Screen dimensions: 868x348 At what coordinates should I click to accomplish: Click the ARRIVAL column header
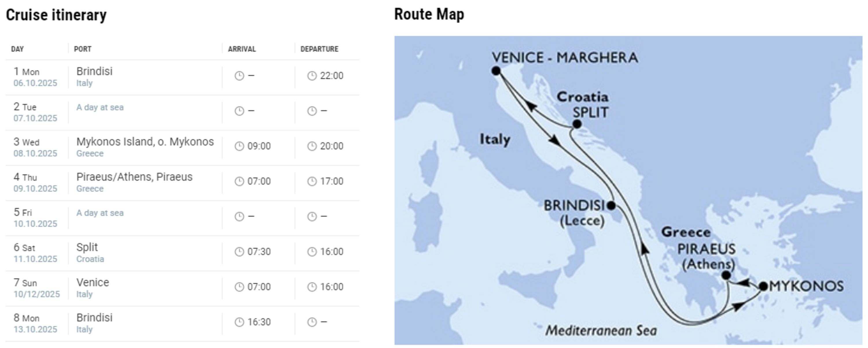(242, 49)
